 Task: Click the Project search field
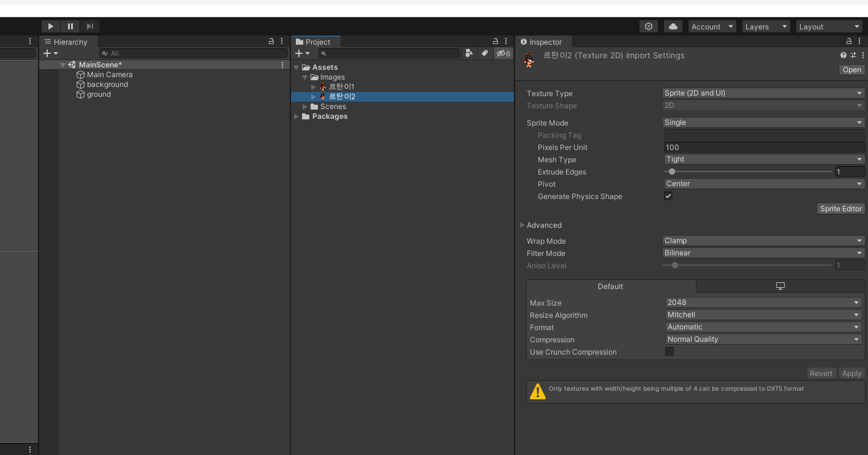coord(389,53)
